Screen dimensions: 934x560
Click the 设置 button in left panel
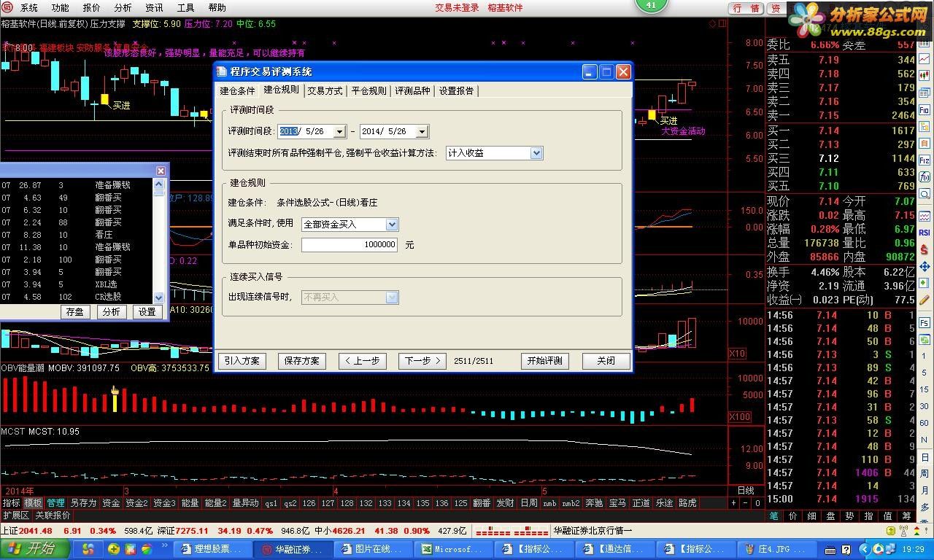[147, 312]
